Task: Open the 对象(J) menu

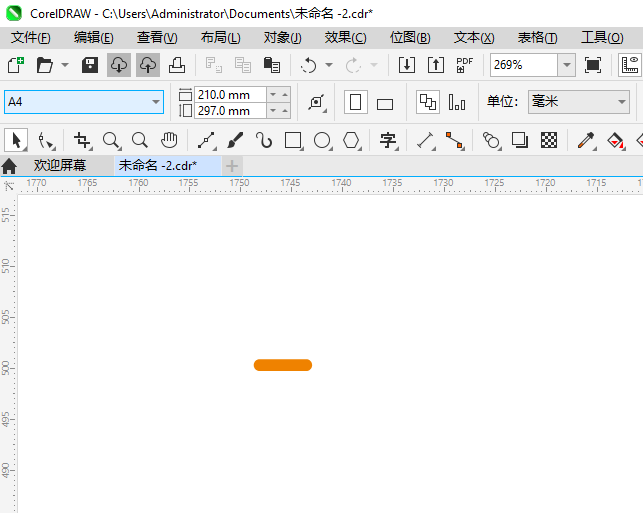Action: point(283,38)
